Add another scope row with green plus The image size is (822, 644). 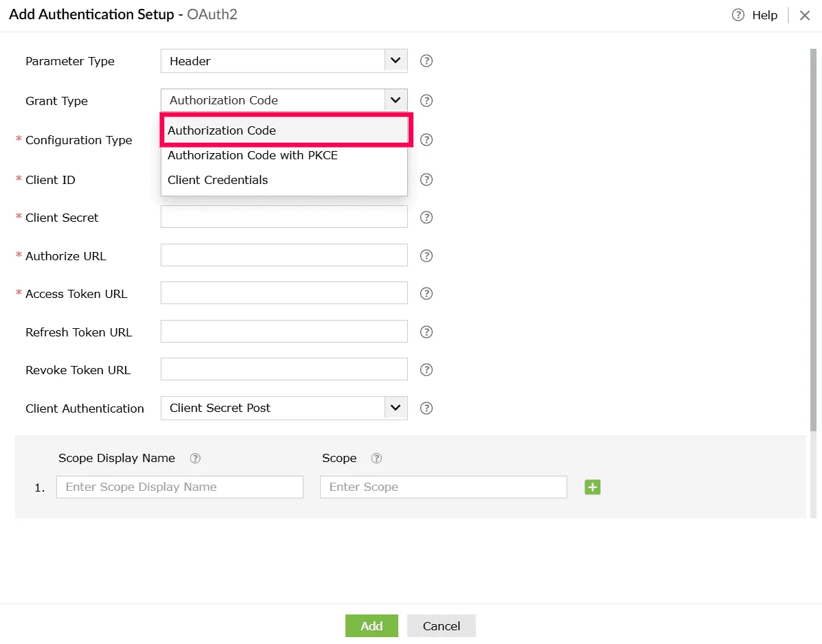pyautogui.click(x=593, y=487)
